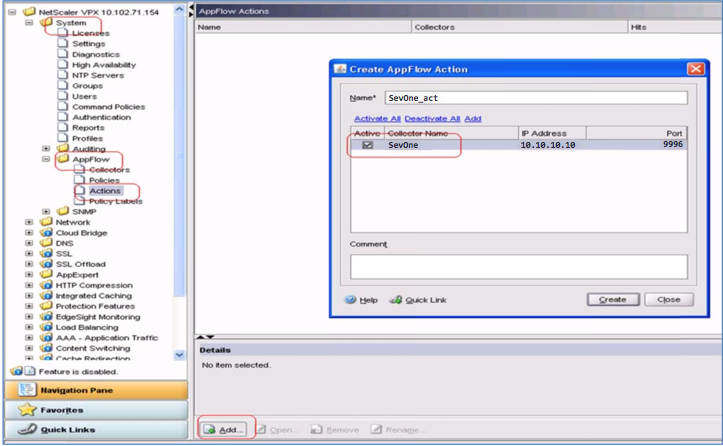Collapse the AppFlow folder
The image size is (723, 446).
[46, 159]
